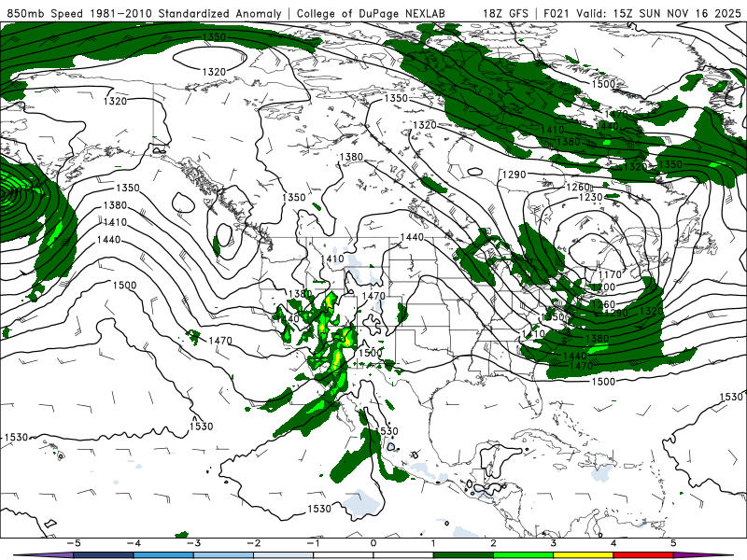Click the '0' color bar scale label
This screenshot has height=560, width=747.
373,543
